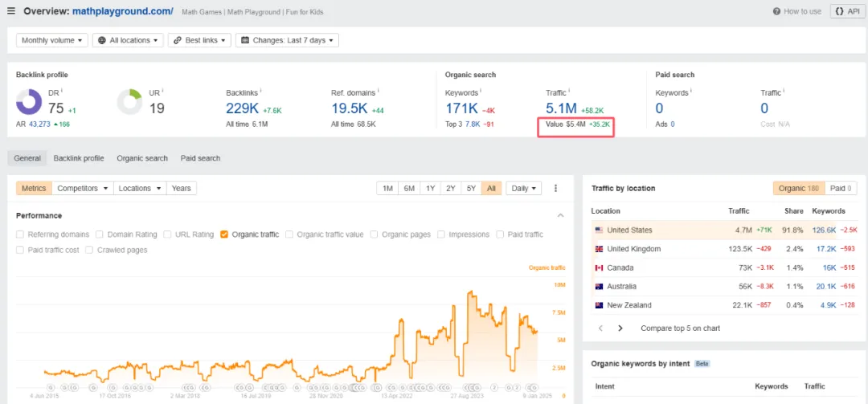The image size is (868, 404).
Task: Click the Top 3 7.8K keywords value
Action: (x=473, y=124)
